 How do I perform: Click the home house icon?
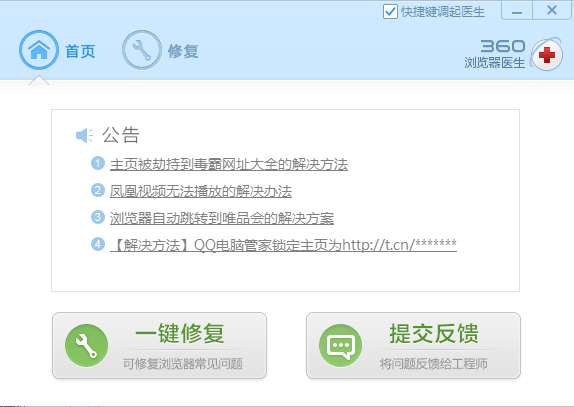pos(39,50)
